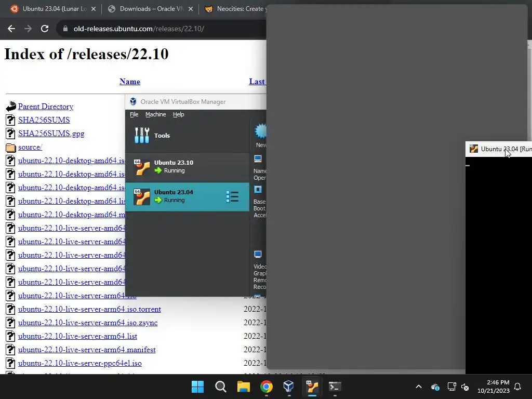The image size is (532, 399).
Task: Click Ubuntu 23.04 VM OS icon
Action: [141, 197]
